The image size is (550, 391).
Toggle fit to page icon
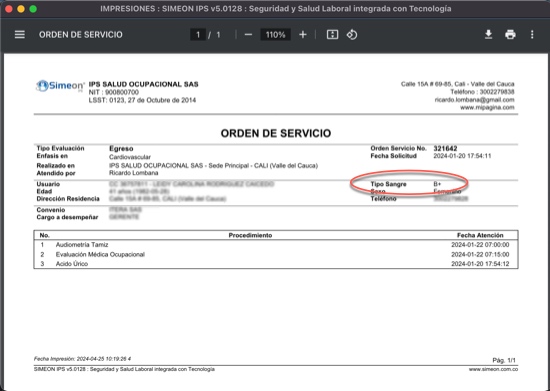pos(332,34)
